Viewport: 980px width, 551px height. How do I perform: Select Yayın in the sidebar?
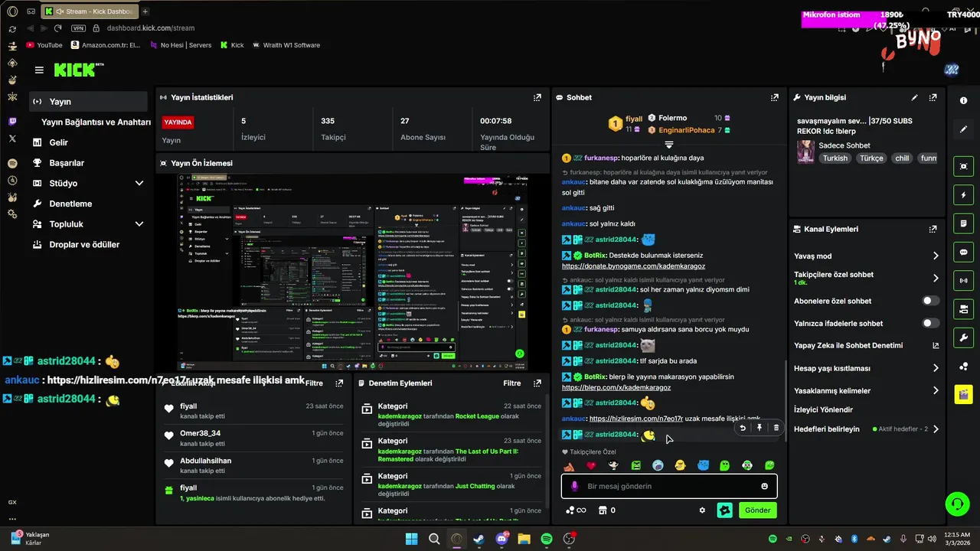pos(88,102)
